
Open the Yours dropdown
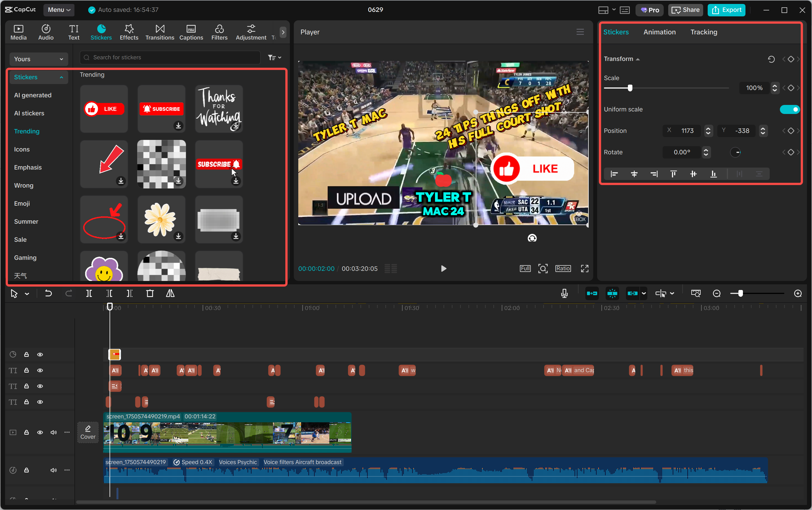(38, 59)
